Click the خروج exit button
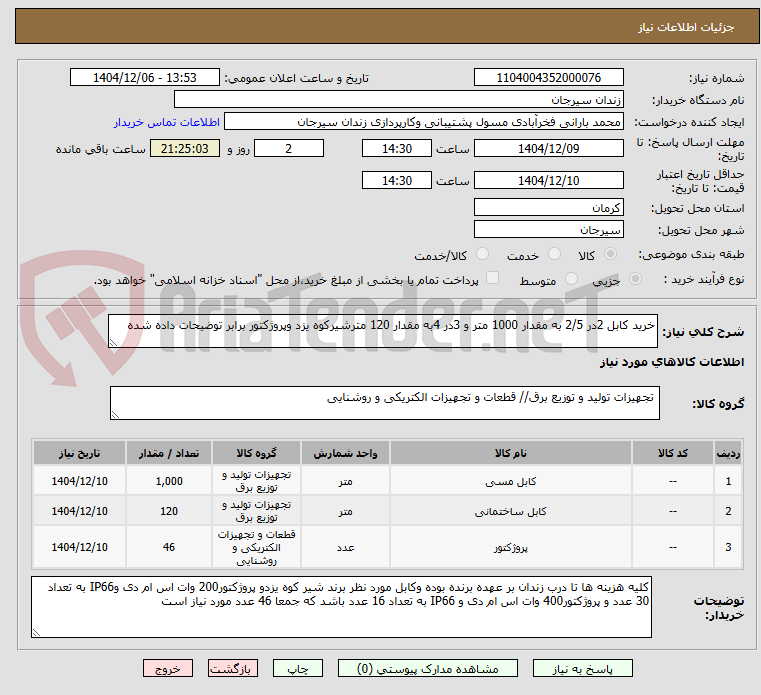The image size is (761, 695). pos(167,668)
